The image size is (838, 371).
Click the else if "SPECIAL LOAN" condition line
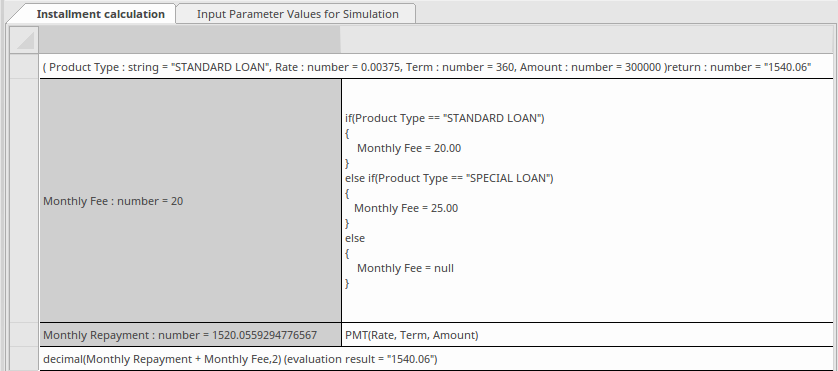pyautogui.click(x=449, y=178)
